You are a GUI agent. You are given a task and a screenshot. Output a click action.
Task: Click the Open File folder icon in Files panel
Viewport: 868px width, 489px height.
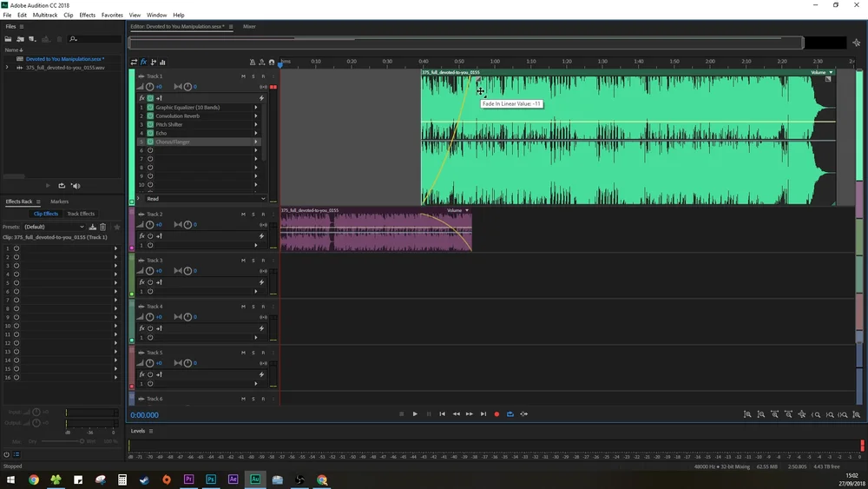pos(9,39)
